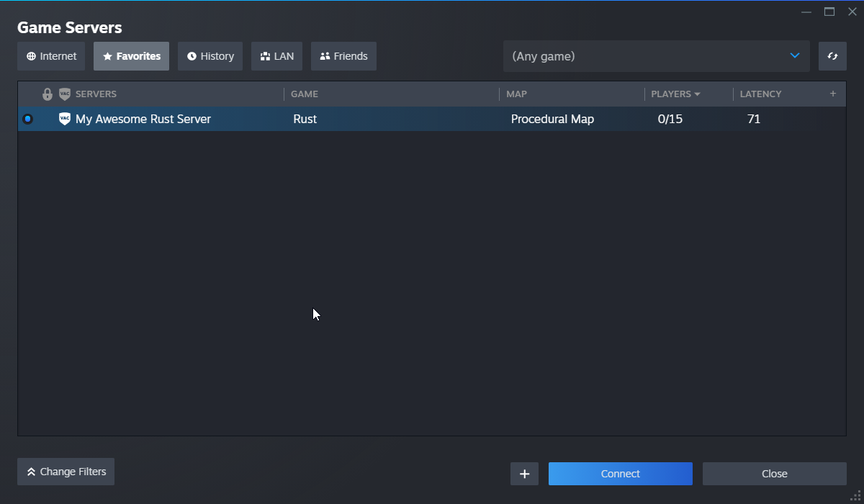Image resolution: width=864 pixels, height=504 pixels.
Task: Click the plus at end of column headers
Action: coord(833,94)
